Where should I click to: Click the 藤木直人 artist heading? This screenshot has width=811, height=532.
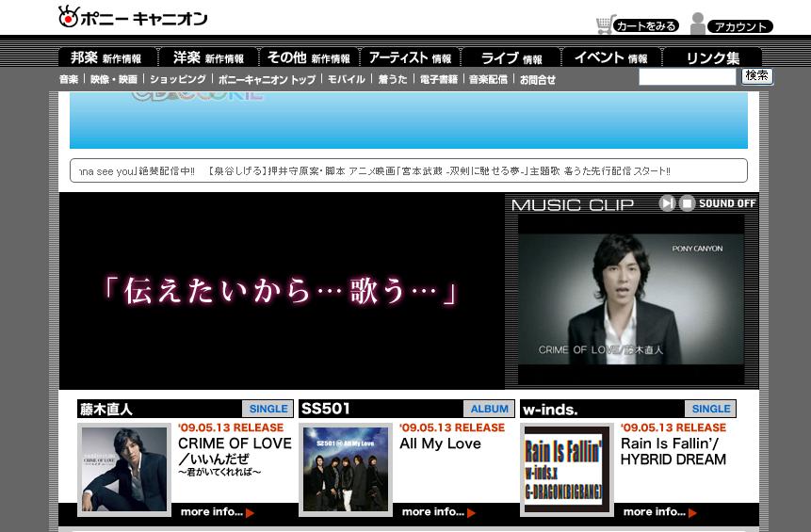(x=106, y=410)
